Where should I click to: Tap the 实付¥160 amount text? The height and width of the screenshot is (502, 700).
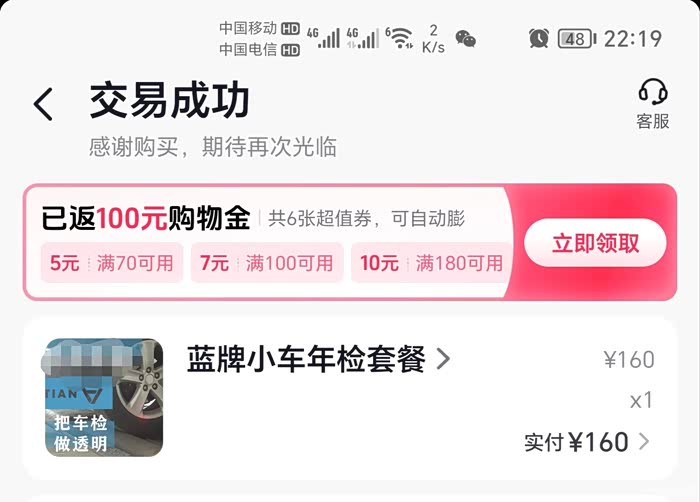576,442
